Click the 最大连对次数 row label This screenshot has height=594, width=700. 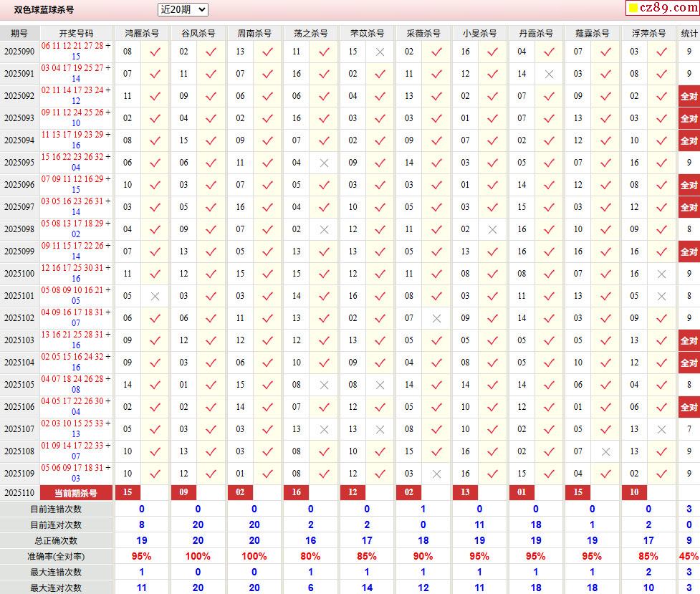click(56, 588)
